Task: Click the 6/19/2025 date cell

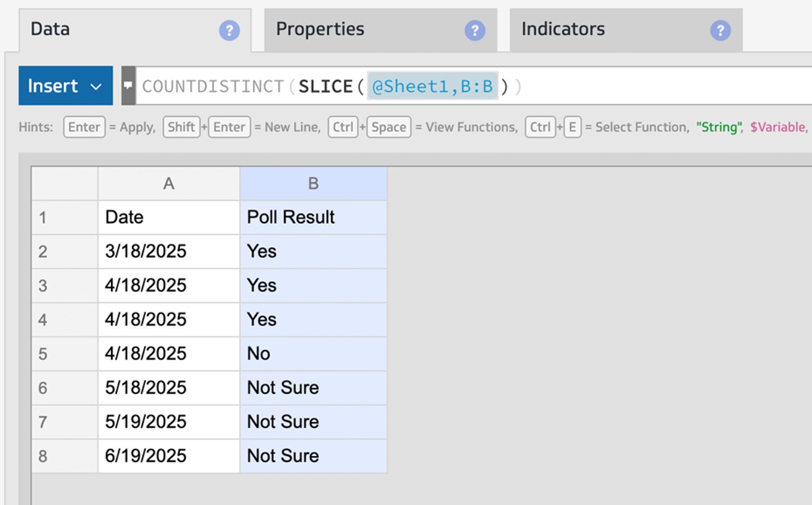Action: 168,456
